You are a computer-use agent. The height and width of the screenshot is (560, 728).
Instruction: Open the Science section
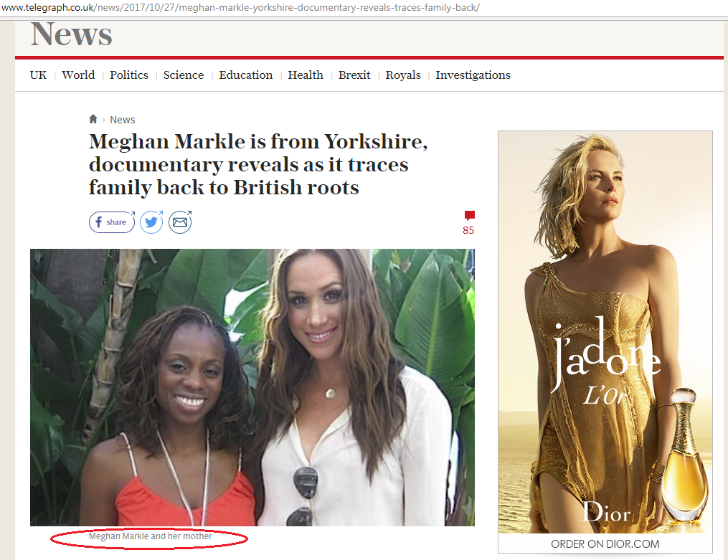coord(184,75)
